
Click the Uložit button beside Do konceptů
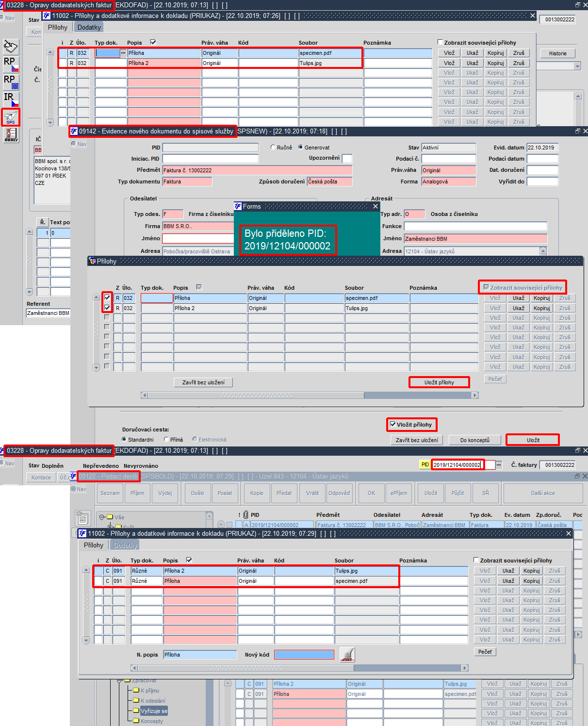click(x=533, y=440)
